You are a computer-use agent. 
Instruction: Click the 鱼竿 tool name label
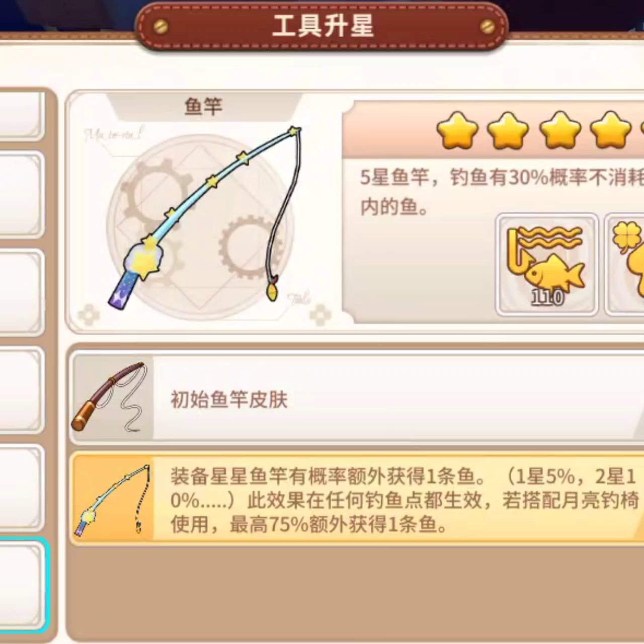(x=203, y=106)
